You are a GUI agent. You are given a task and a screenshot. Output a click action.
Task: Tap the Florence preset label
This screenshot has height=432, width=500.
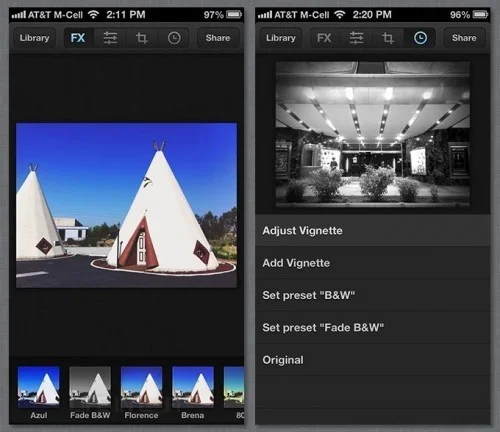(x=141, y=415)
